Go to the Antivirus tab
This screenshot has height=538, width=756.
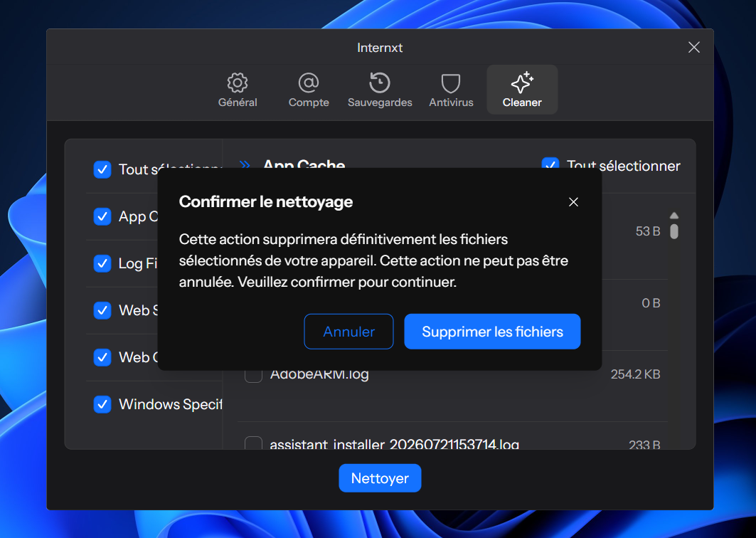[x=452, y=90]
